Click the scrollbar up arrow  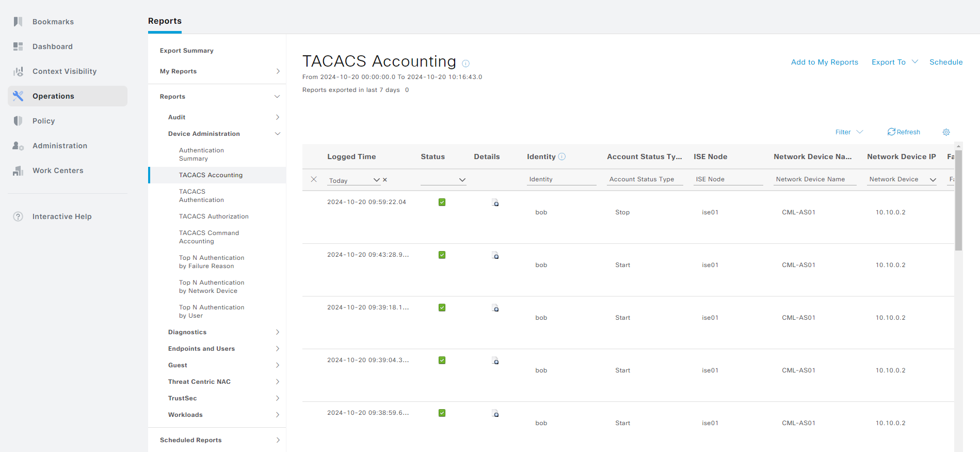tap(958, 146)
